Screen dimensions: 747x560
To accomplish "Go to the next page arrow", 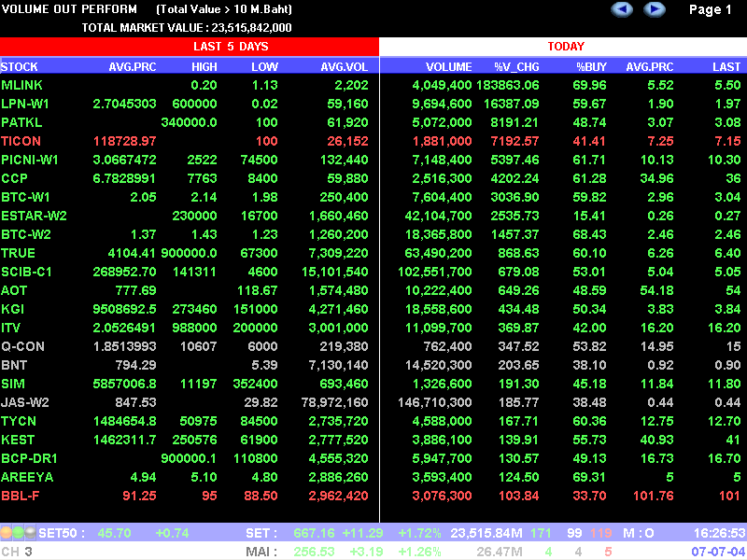I will (x=655, y=9).
